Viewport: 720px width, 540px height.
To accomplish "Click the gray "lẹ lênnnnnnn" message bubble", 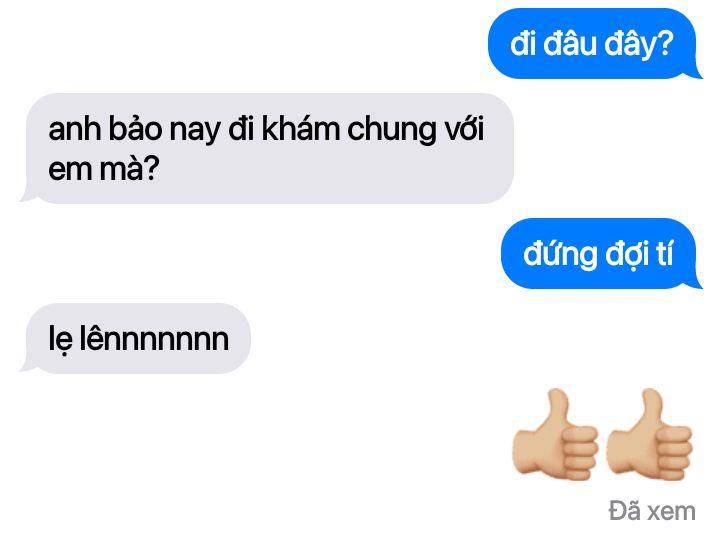I will tap(135, 338).
